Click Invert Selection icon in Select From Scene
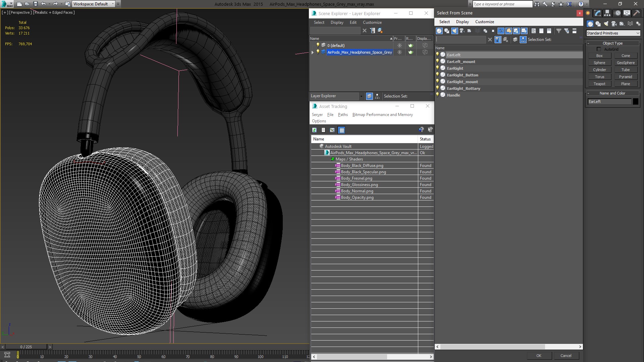The image size is (644, 362). coord(549,31)
